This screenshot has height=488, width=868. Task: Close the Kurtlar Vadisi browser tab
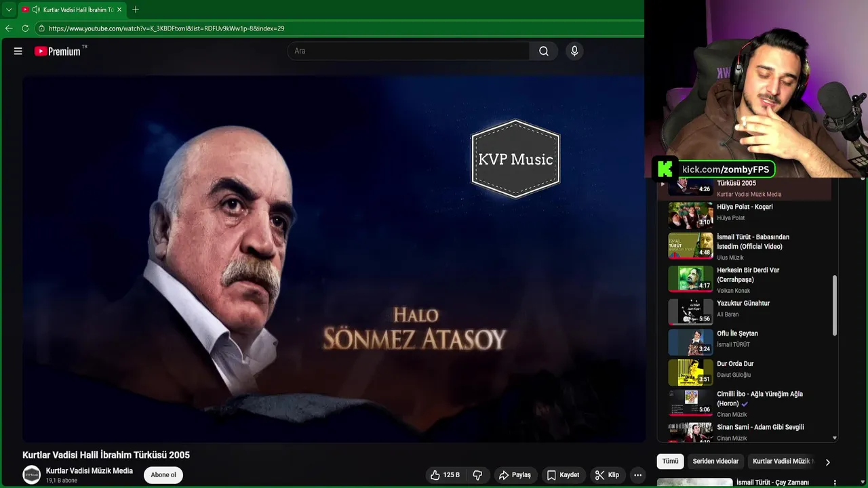click(x=120, y=9)
